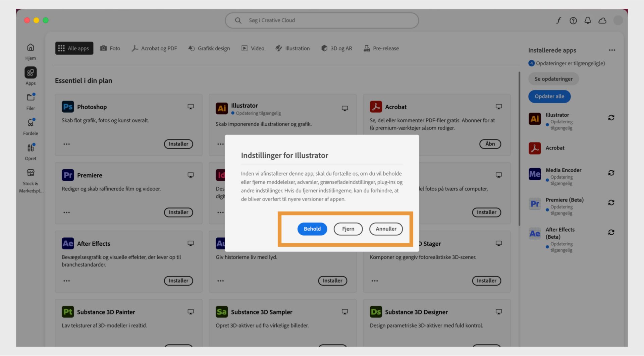Image resolution: width=644 pixels, height=356 pixels.
Task: Click Opdateringer er tilgængelig(e) notice
Action: 567,63
